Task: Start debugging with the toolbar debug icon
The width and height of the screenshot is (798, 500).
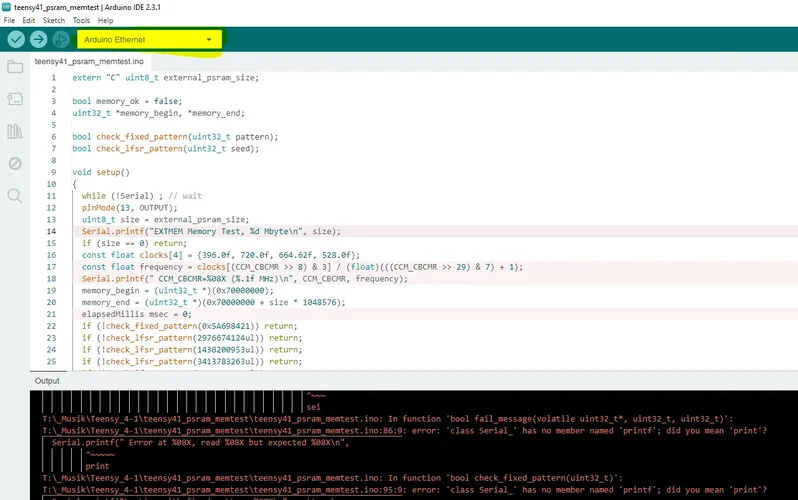Action: (60, 39)
